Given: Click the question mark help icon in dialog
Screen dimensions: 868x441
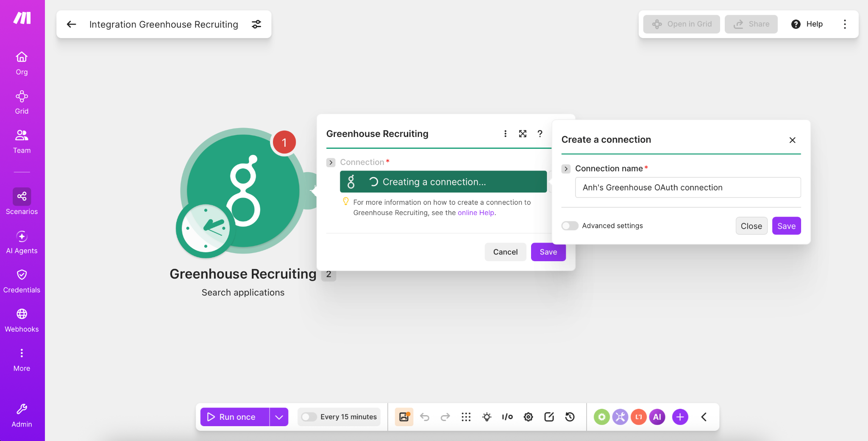Looking at the screenshot, I should tap(540, 134).
